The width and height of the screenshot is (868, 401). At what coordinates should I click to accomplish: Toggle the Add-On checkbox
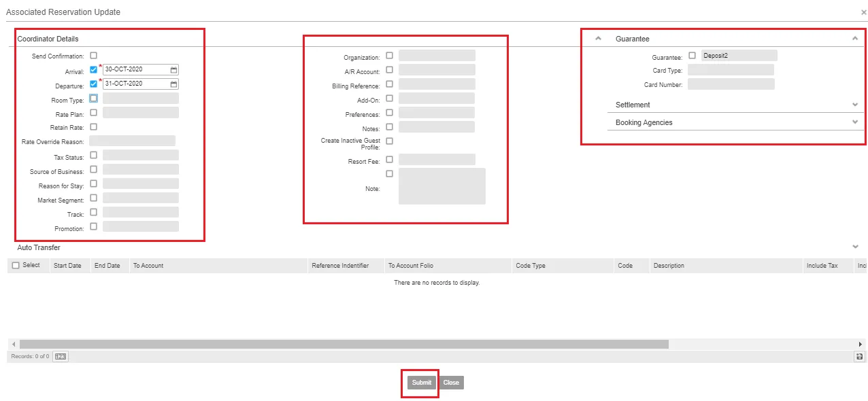(390, 99)
